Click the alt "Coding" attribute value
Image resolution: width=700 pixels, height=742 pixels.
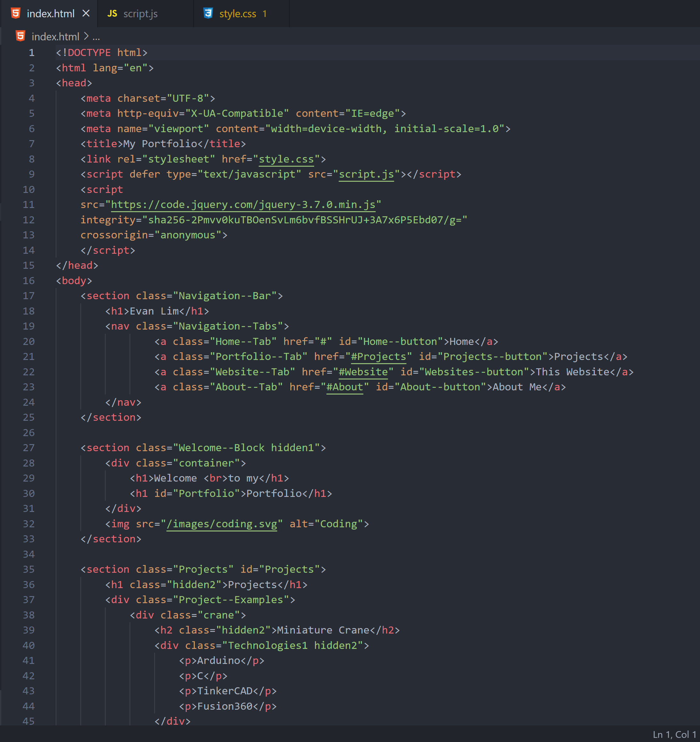338,524
